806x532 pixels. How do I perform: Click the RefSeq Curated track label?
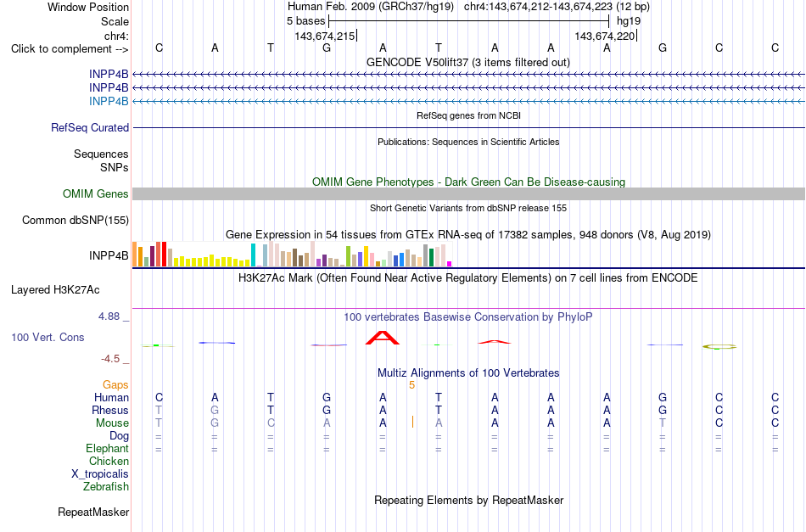click(x=90, y=127)
